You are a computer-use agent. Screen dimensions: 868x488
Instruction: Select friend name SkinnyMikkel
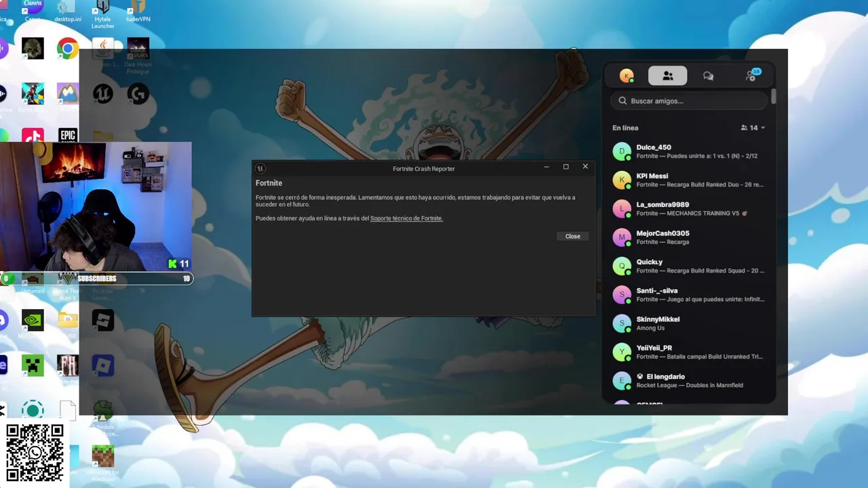coord(658,319)
